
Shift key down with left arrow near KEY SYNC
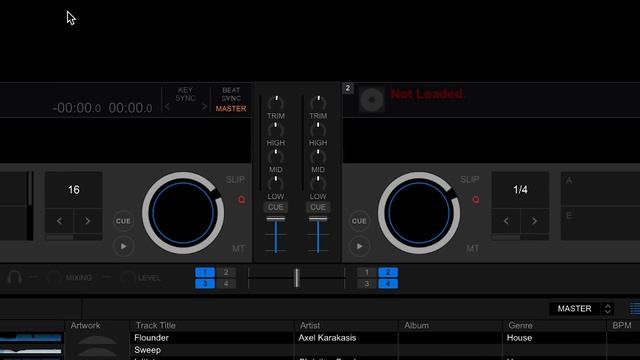coord(167,107)
